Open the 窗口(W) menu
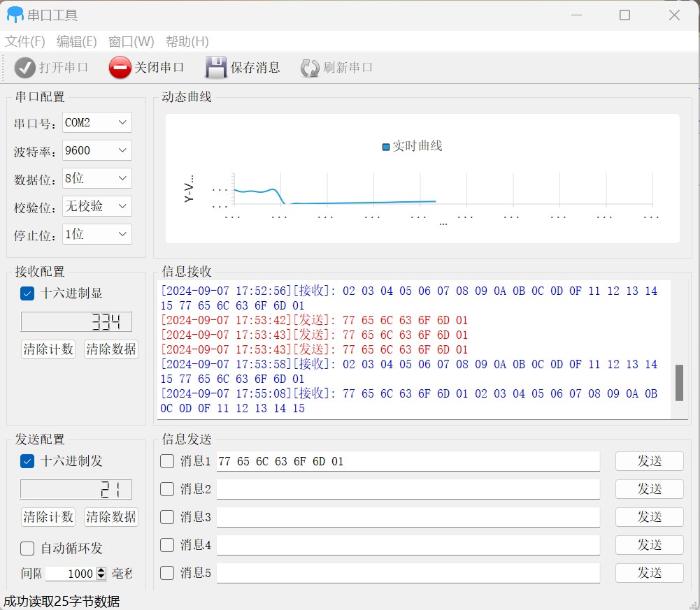Screen dimensions: 700x610 [131, 42]
